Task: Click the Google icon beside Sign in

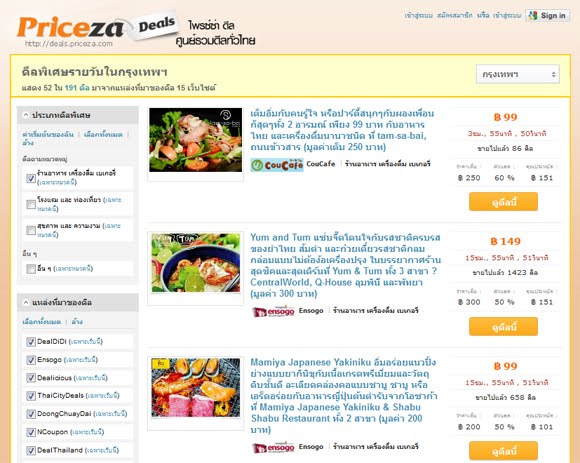Action: point(533,16)
